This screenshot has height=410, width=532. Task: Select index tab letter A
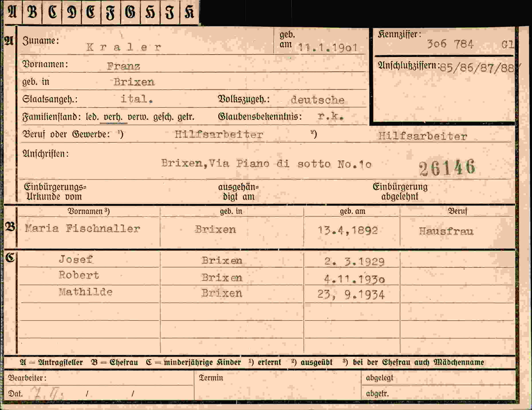click(x=13, y=12)
